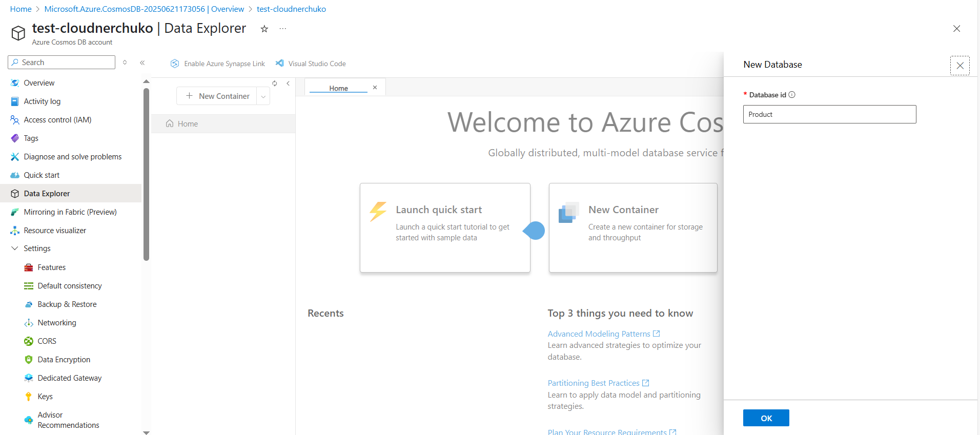Open Plan Your Resource Requirements link
Image resolution: width=980 pixels, height=435 pixels.
612,432
